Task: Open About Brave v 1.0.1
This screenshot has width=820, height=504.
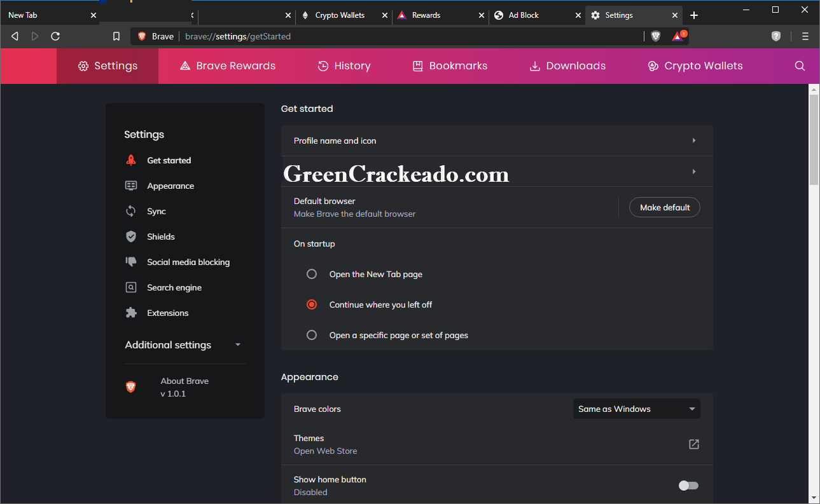Action: (184, 387)
